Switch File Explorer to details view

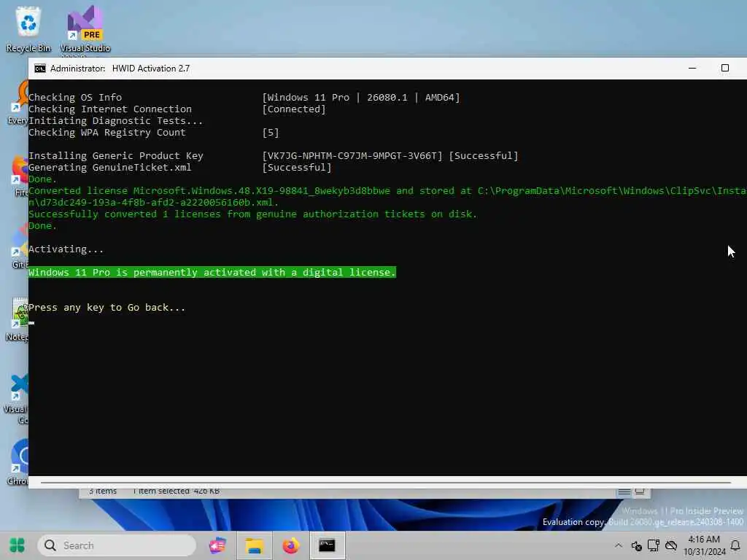click(624, 492)
